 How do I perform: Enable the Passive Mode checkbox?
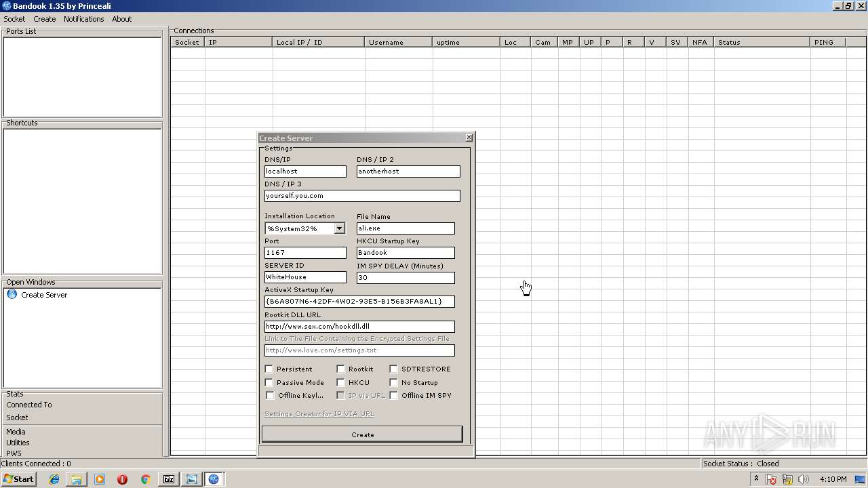(269, 382)
